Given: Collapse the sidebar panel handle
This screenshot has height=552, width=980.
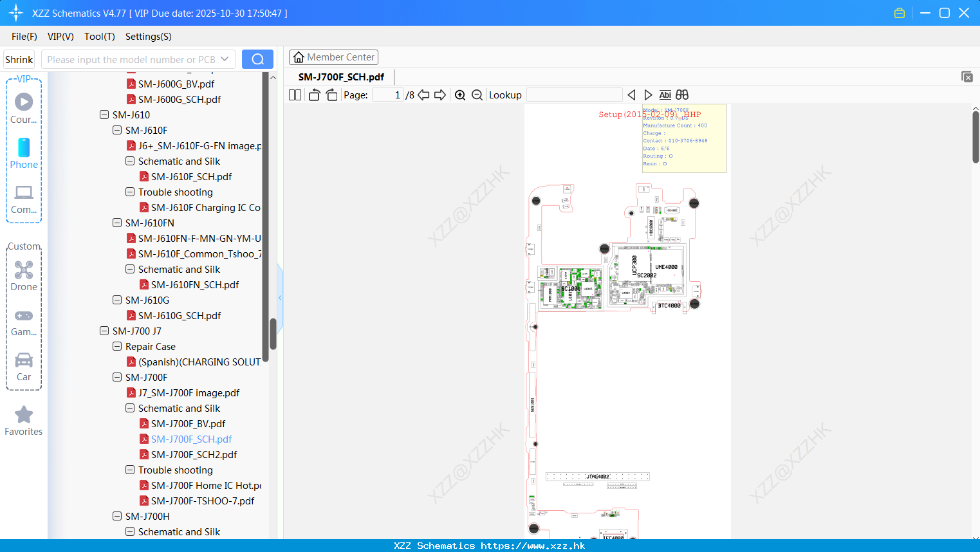Looking at the screenshot, I should click(x=280, y=297).
